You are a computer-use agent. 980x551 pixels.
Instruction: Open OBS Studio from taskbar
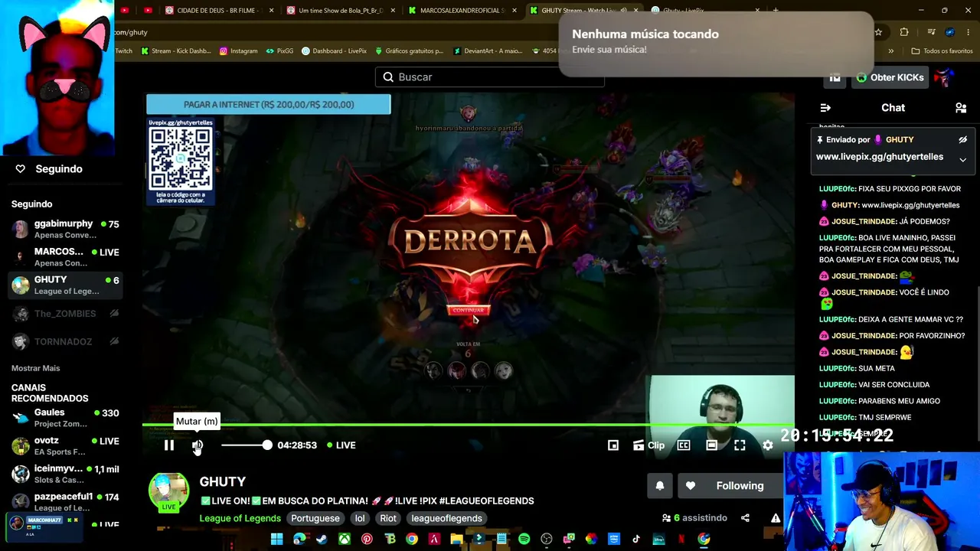547,540
